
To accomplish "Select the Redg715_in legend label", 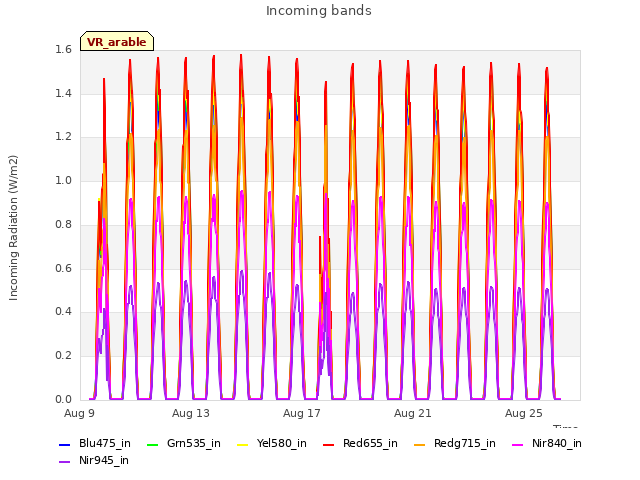I will click(x=465, y=444).
